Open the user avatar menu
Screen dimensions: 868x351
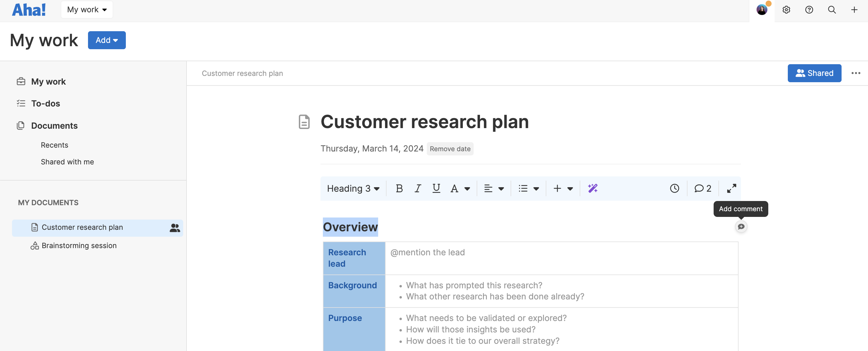point(761,10)
